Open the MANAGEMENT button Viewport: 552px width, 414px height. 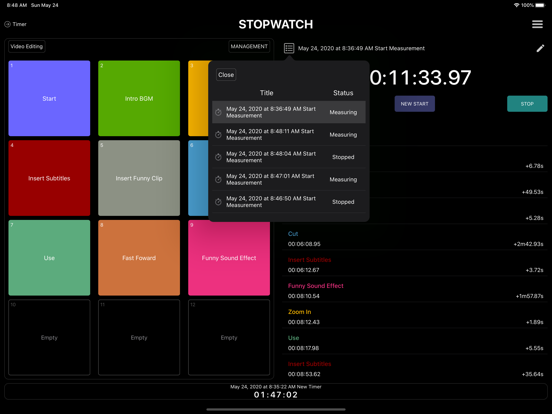[x=249, y=46]
